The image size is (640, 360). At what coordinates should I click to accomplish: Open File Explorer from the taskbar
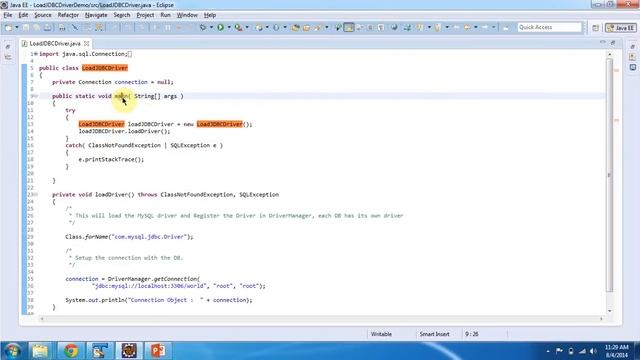tap(40, 351)
